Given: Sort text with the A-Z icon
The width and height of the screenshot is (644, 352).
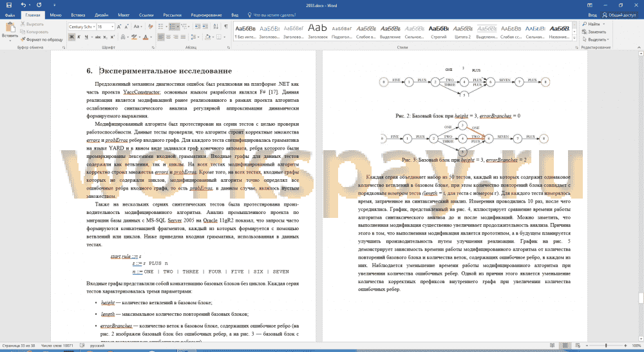Looking at the screenshot, I should [x=216, y=26].
